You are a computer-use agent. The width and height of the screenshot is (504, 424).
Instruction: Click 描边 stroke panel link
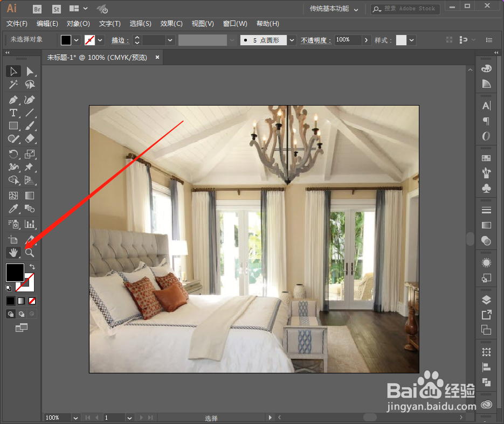[120, 40]
